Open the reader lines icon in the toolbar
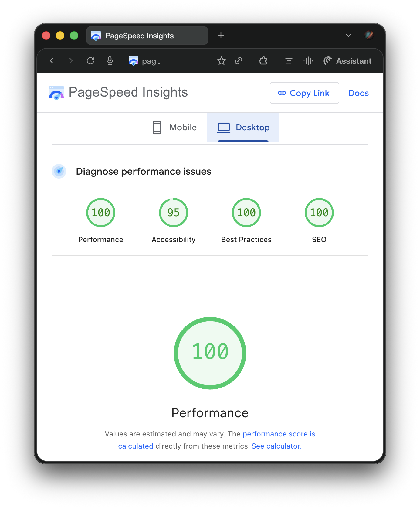Viewport: 420px width, 509px height. pos(289,61)
